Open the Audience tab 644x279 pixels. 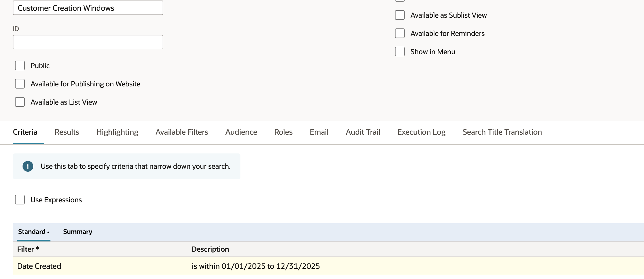click(241, 132)
